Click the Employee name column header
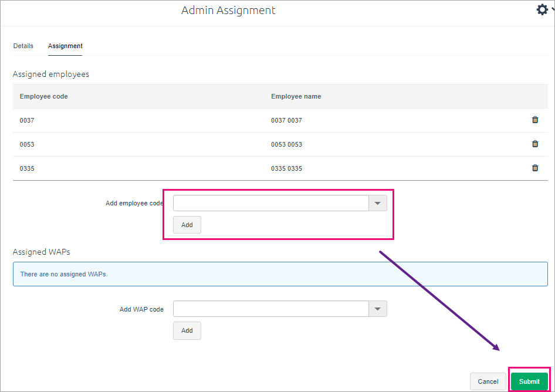The width and height of the screenshot is (555, 392). click(296, 96)
